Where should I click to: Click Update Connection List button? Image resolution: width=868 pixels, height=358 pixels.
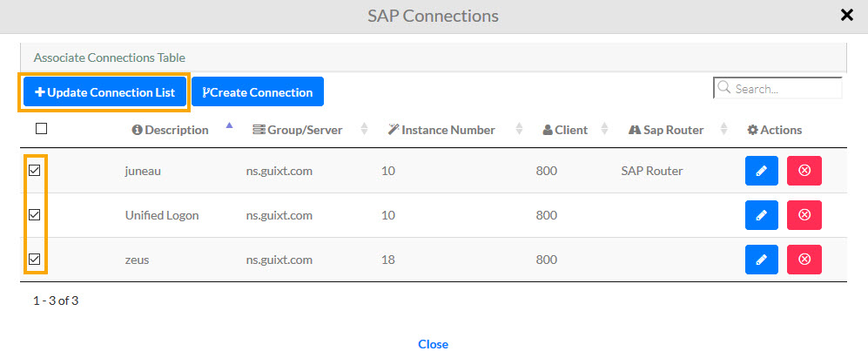coord(104,92)
